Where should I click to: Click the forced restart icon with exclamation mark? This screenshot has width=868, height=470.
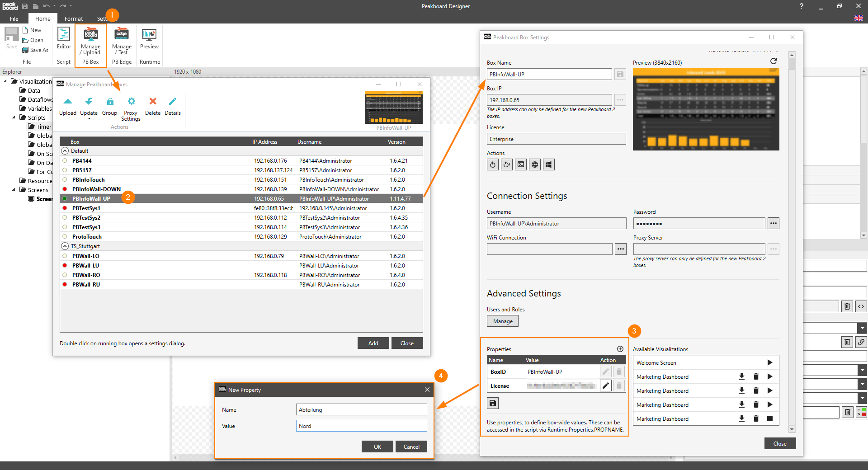pos(507,164)
